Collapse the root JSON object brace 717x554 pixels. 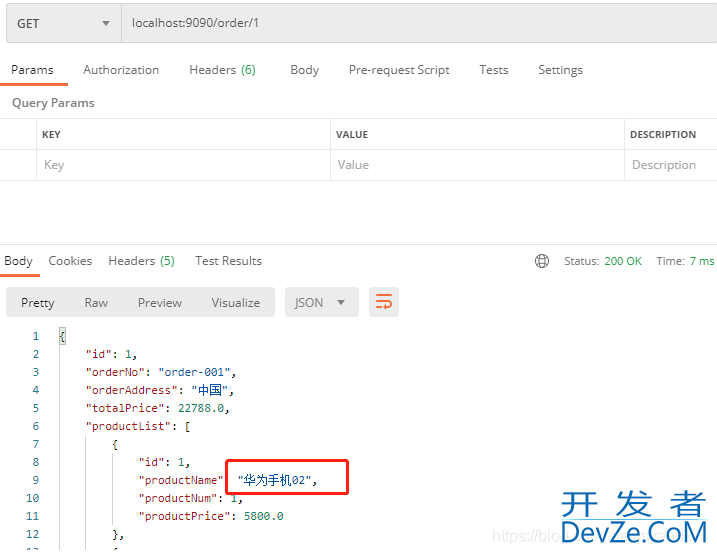pyautogui.click(x=63, y=336)
